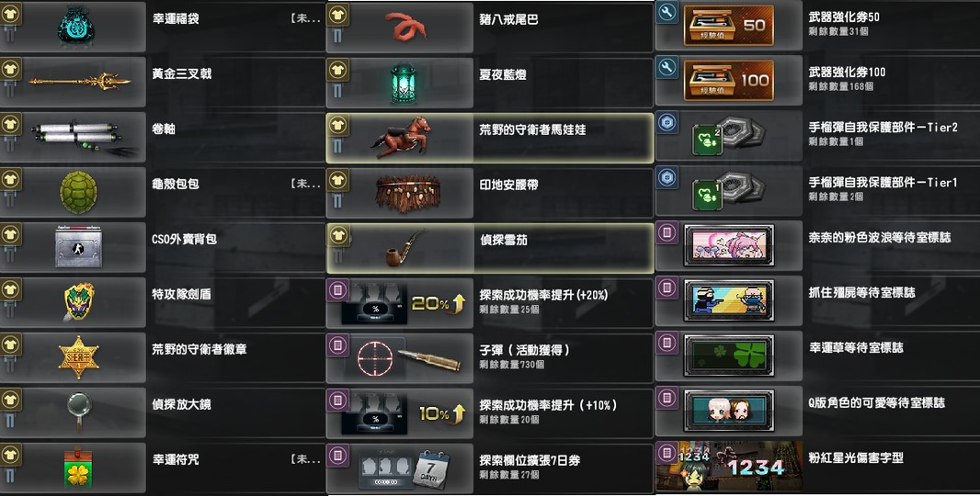Click the green turtle shell backpack icon

[78, 192]
